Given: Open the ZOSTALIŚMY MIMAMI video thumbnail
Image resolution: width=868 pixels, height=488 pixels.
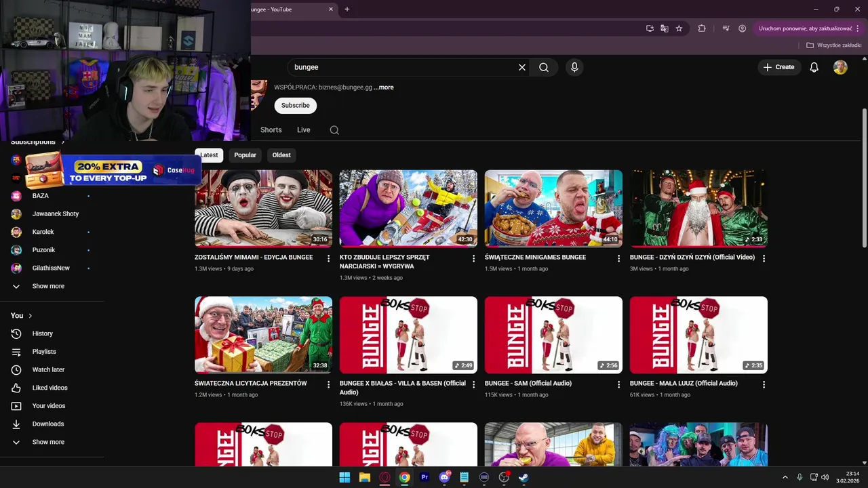Looking at the screenshot, I should pyautogui.click(x=263, y=208).
